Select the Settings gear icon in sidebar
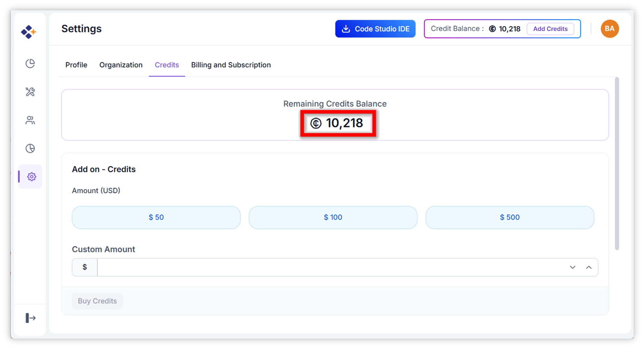 (31, 177)
